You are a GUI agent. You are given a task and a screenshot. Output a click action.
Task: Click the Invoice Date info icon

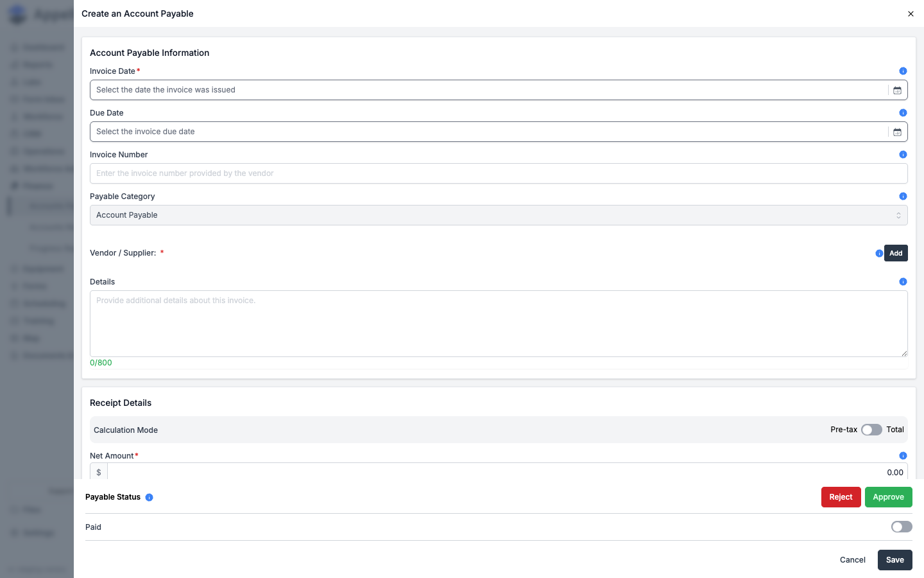[x=903, y=71]
